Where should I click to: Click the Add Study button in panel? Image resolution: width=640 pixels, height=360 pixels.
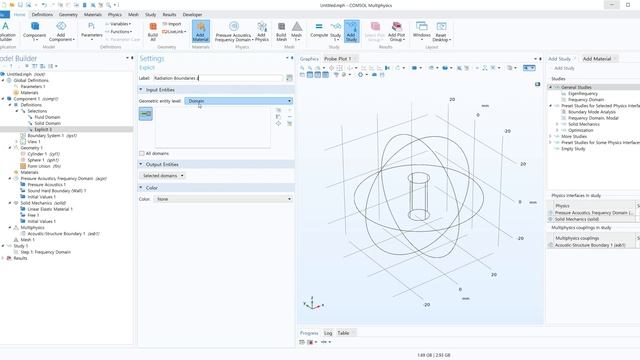(x=564, y=68)
